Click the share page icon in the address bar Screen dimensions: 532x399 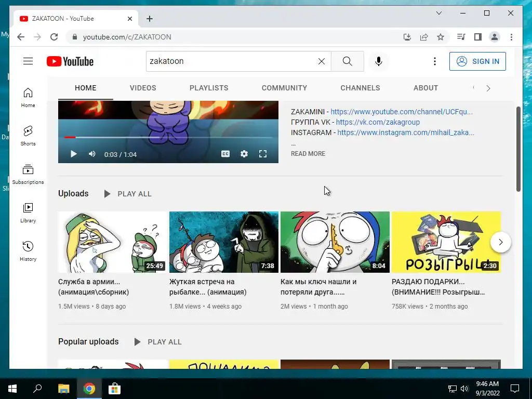click(424, 37)
